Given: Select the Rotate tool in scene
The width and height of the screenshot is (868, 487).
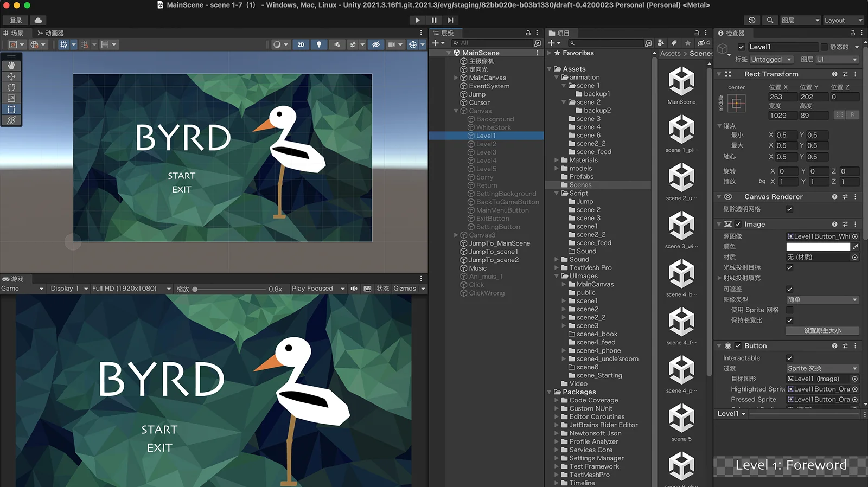Looking at the screenshot, I should click(11, 87).
